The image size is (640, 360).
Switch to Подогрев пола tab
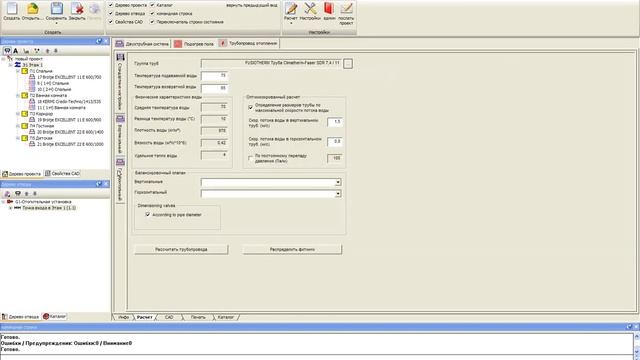point(194,44)
